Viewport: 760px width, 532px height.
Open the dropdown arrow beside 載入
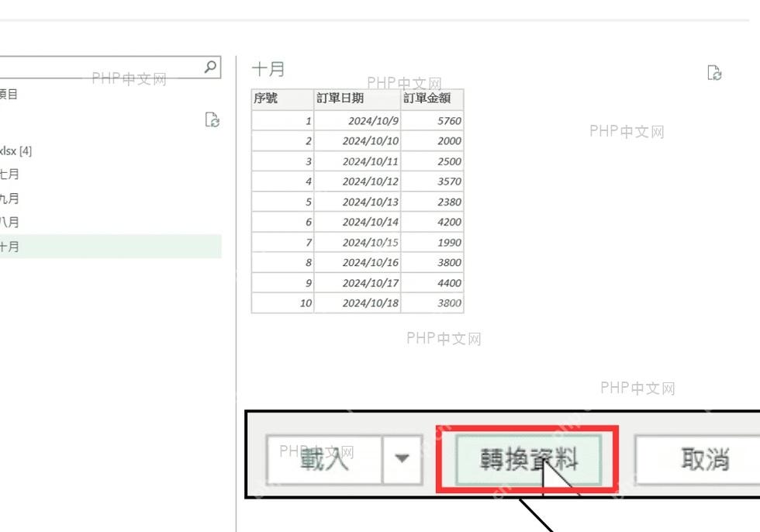(402, 459)
